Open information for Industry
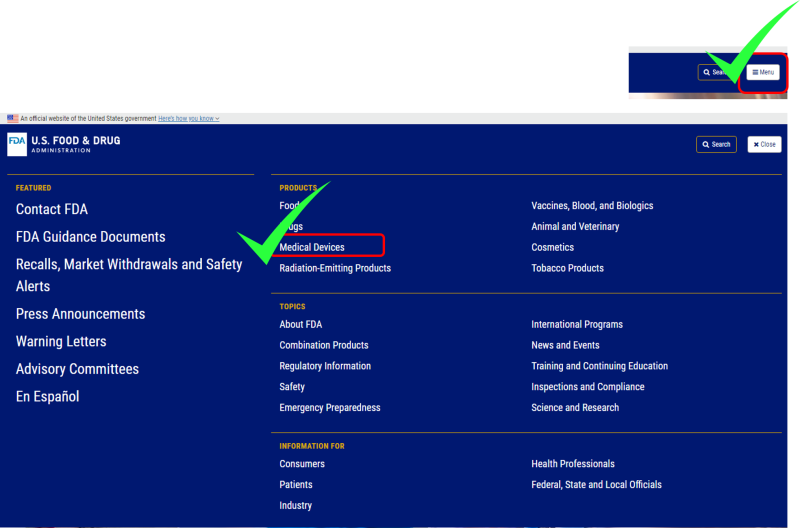800x528 pixels. point(295,506)
